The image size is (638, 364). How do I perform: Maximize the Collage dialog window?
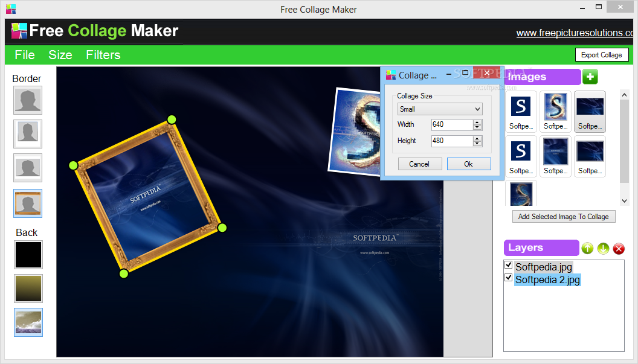pyautogui.click(x=465, y=73)
